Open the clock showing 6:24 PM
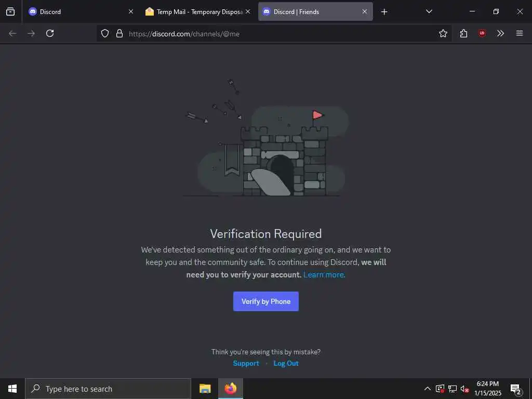This screenshot has height=399, width=532. pyautogui.click(x=487, y=389)
